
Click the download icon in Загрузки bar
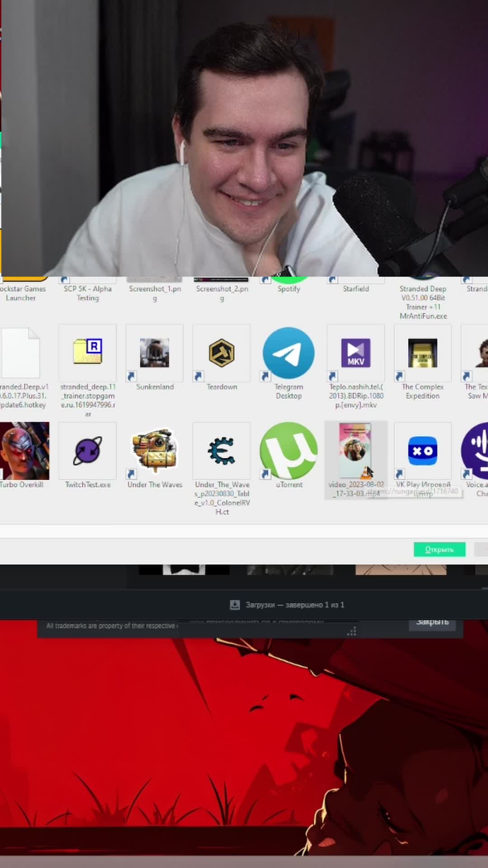235,605
